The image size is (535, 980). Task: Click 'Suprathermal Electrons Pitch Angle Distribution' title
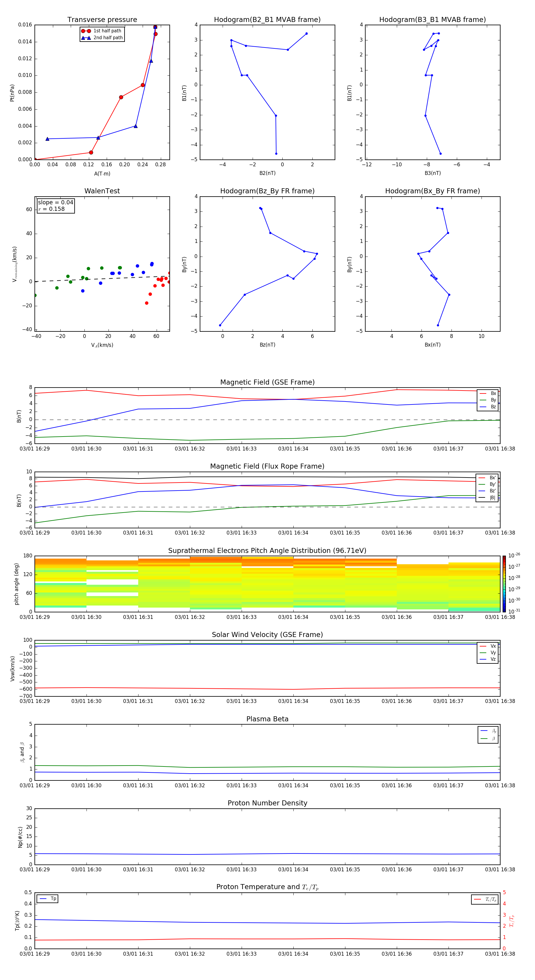tap(267, 551)
